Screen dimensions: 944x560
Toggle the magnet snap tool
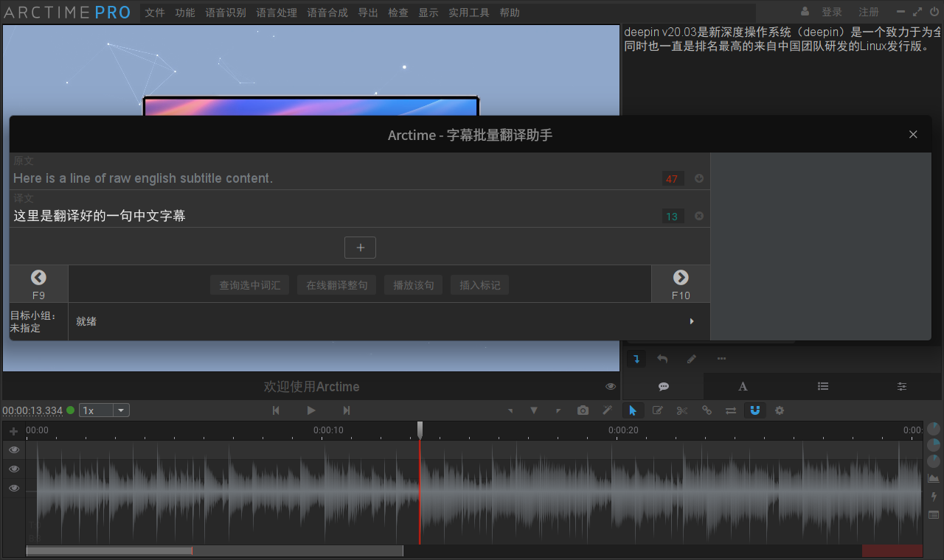click(x=754, y=410)
